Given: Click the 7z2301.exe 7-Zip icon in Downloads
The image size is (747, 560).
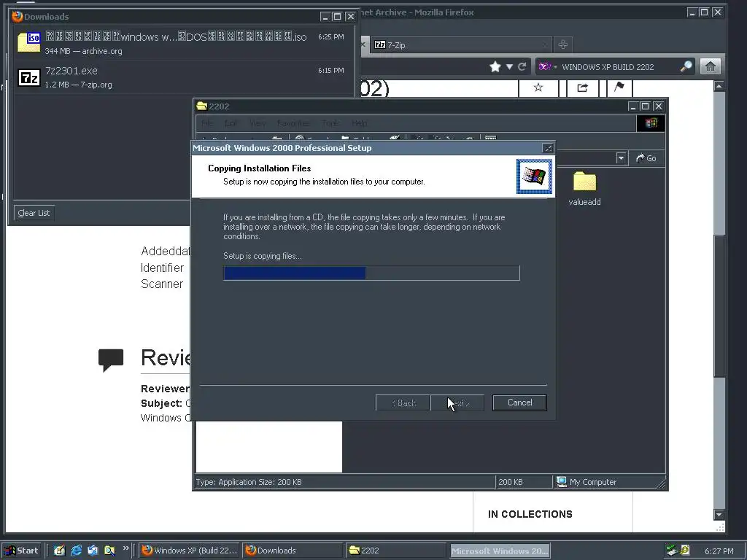Looking at the screenshot, I should (x=28, y=77).
